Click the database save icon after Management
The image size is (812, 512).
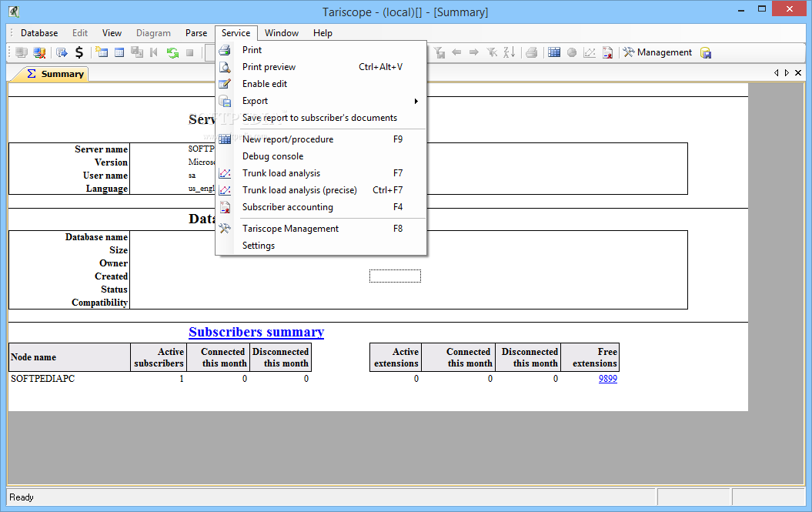click(x=705, y=52)
